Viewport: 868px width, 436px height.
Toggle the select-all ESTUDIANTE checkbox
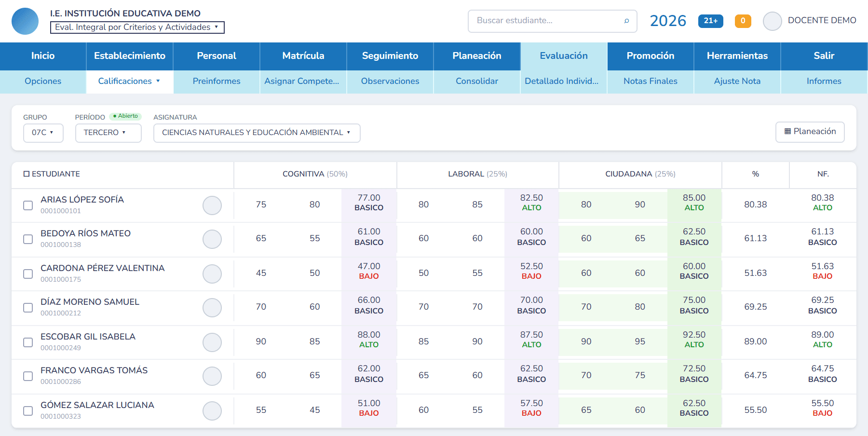(27, 174)
